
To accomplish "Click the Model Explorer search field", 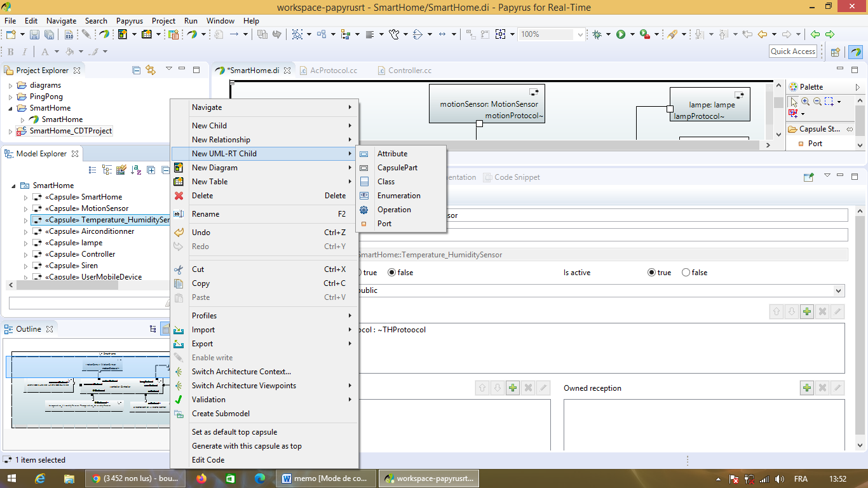I will [89, 303].
